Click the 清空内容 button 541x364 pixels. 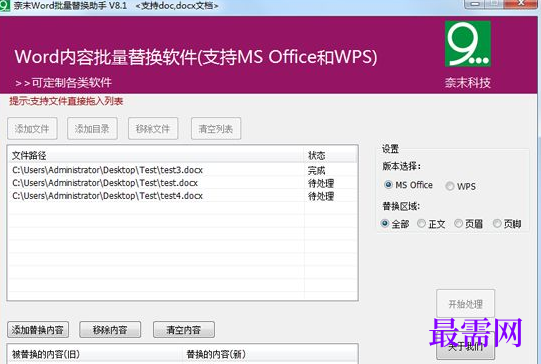click(x=184, y=329)
